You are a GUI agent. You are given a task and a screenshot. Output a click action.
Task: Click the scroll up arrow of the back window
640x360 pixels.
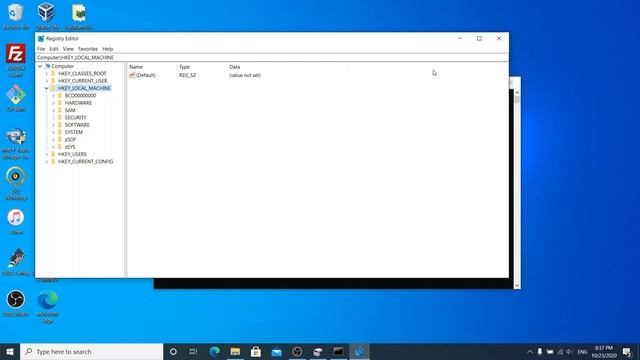pyautogui.click(x=517, y=93)
